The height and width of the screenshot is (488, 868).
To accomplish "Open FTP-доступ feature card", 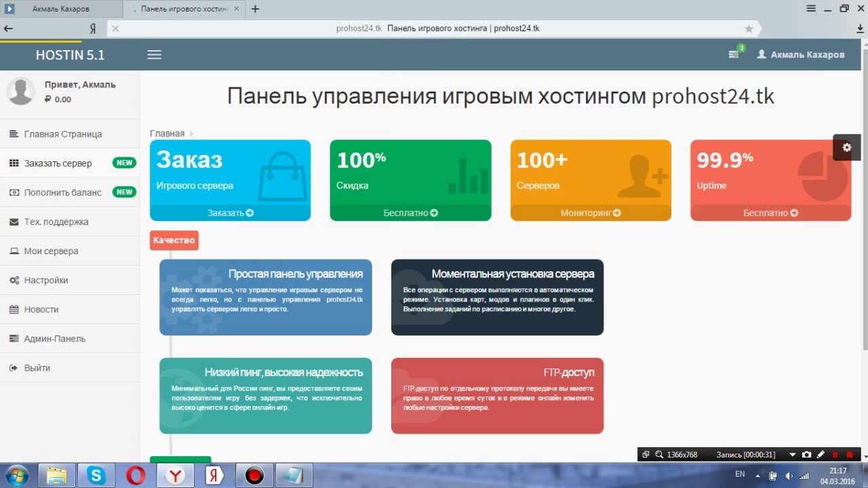I will (497, 396).
